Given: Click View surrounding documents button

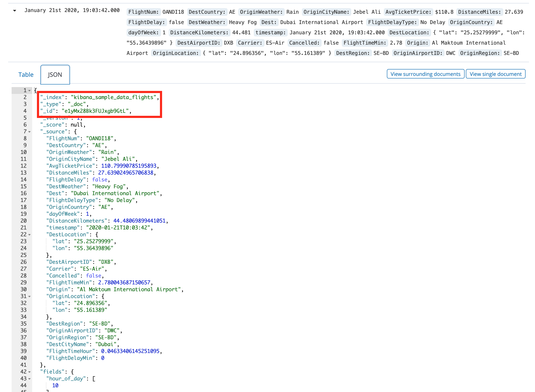Looking at the screenshot, I should [x=425, y=74].
